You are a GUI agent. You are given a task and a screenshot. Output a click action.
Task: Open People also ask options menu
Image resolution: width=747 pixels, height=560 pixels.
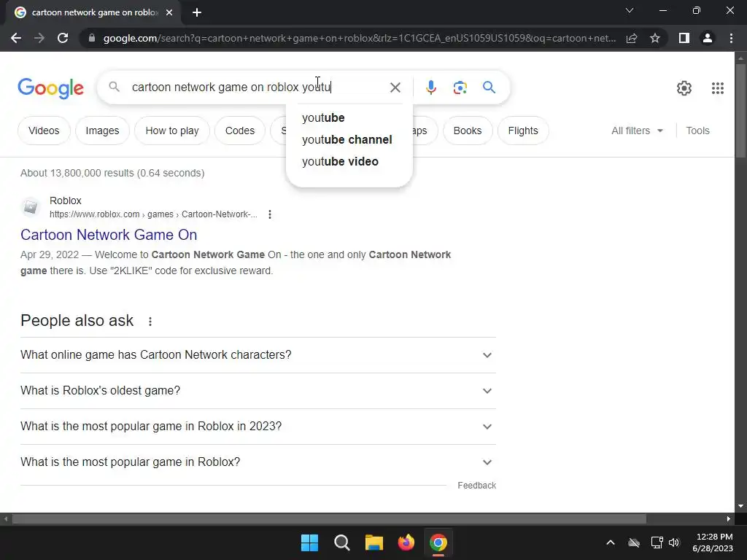150,322
